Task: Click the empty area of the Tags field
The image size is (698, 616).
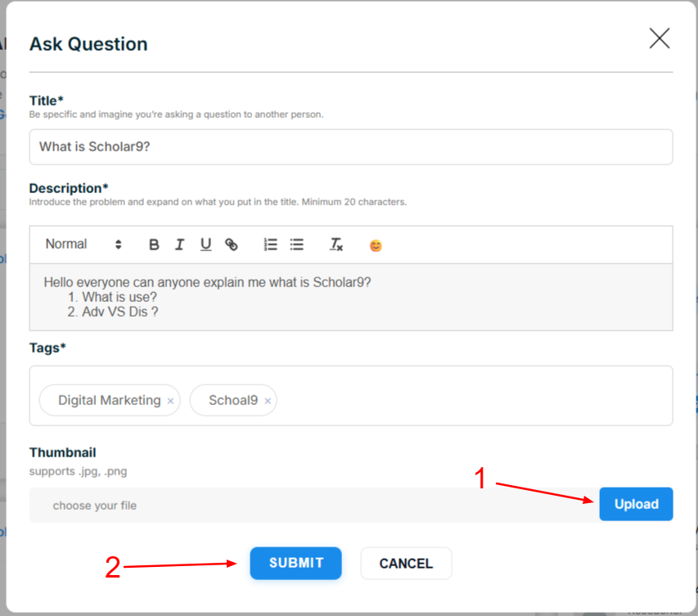Action: [x=472, y=396]
